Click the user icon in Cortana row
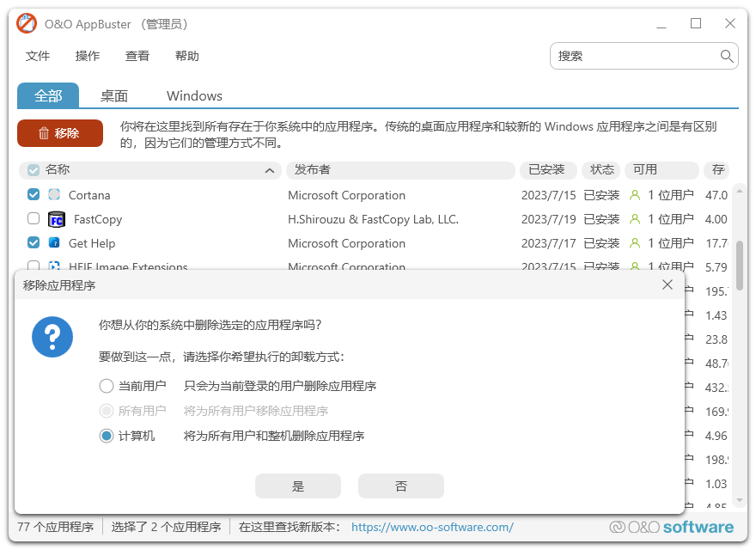Screen dimensions: 756x550 635,195
